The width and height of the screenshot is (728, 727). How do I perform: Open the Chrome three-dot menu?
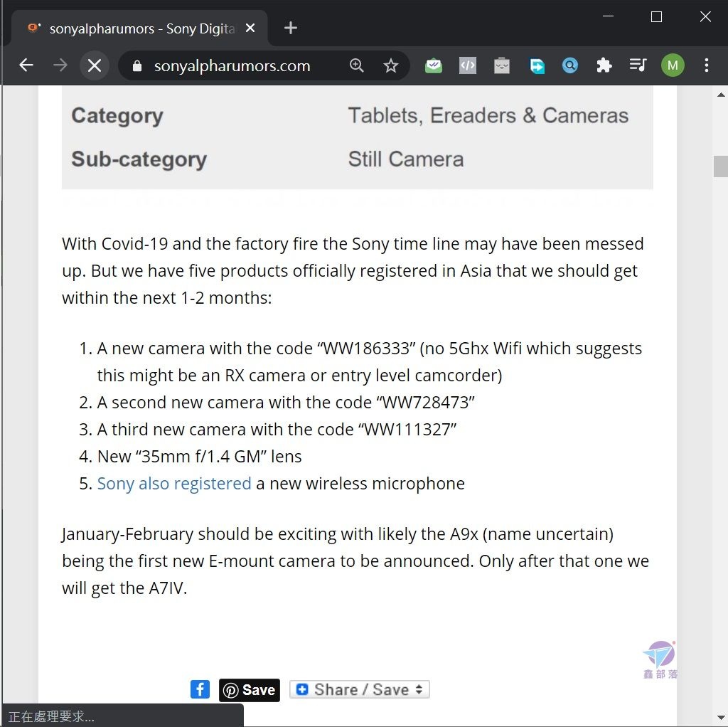706,65
